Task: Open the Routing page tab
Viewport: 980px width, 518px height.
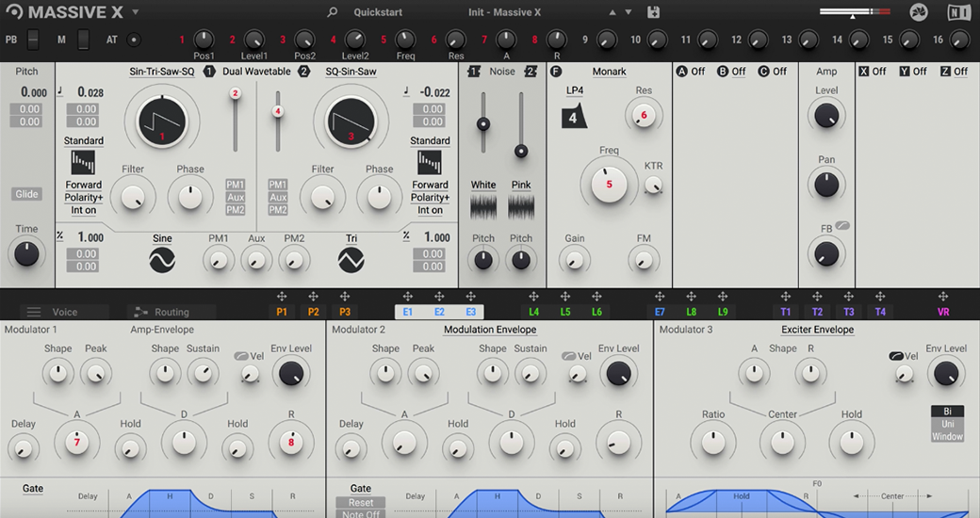Action: click(171, 312)
